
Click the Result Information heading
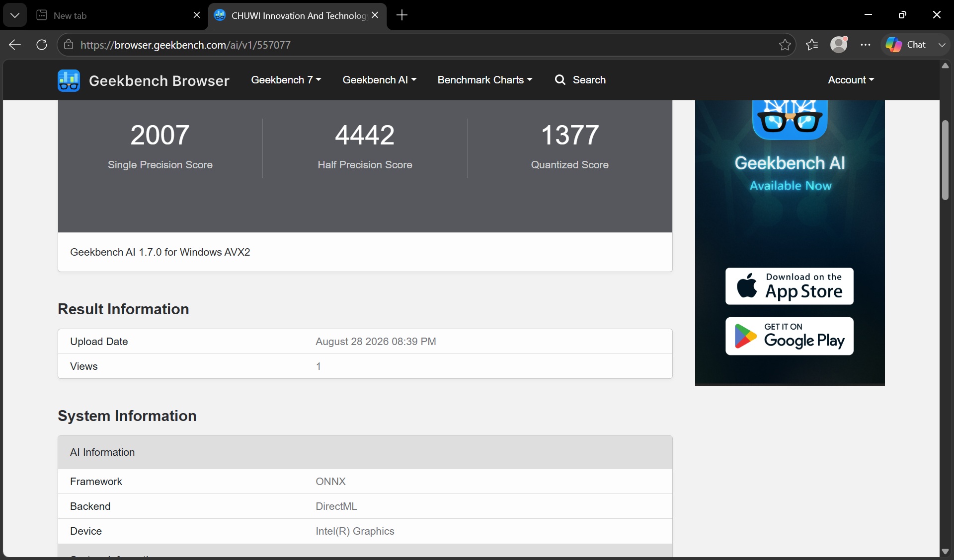(123, 309)
